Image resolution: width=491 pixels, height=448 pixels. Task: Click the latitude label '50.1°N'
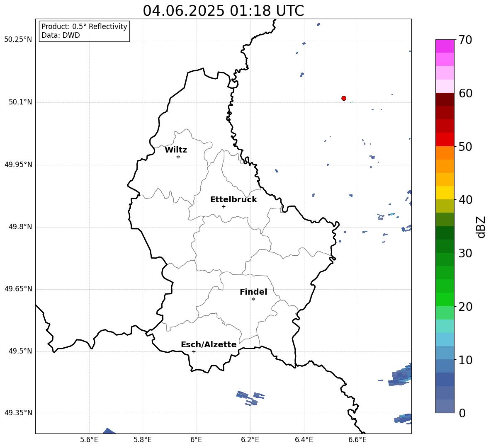(20, 102)
